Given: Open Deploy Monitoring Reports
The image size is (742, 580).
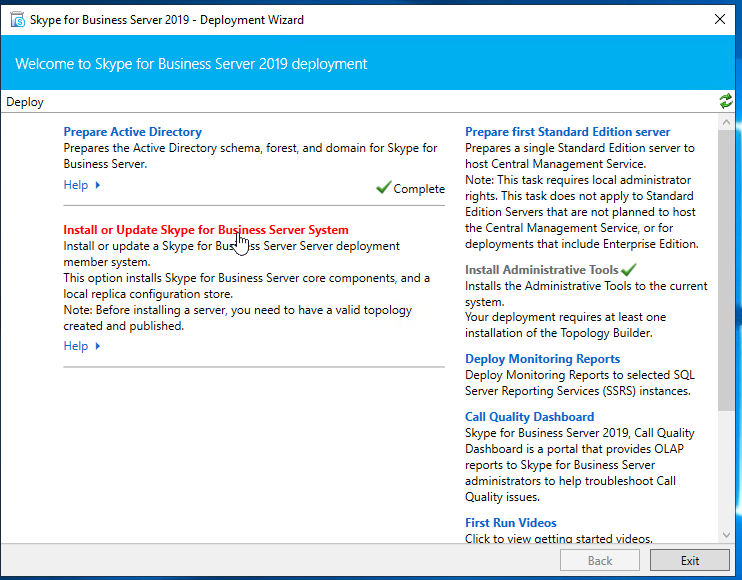Looking at the screenshot, I should [542, 359].
